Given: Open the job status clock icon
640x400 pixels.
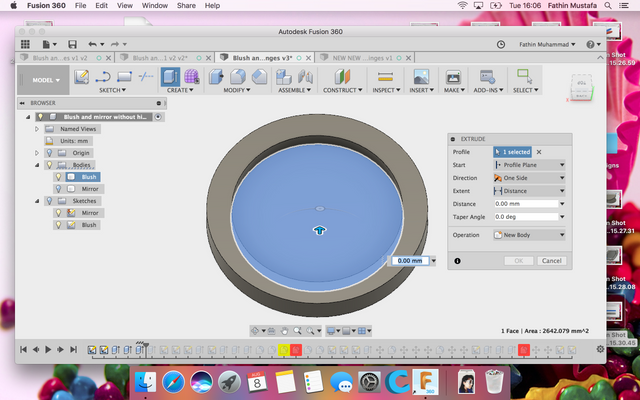Looking at the screenshot, I should (501, 44).
